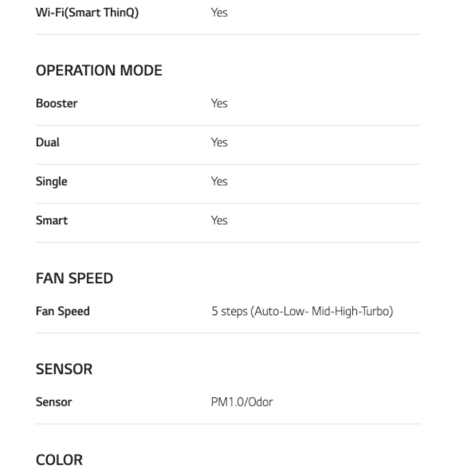
Task: Select the Dual row label
Action: coord(48,142)
